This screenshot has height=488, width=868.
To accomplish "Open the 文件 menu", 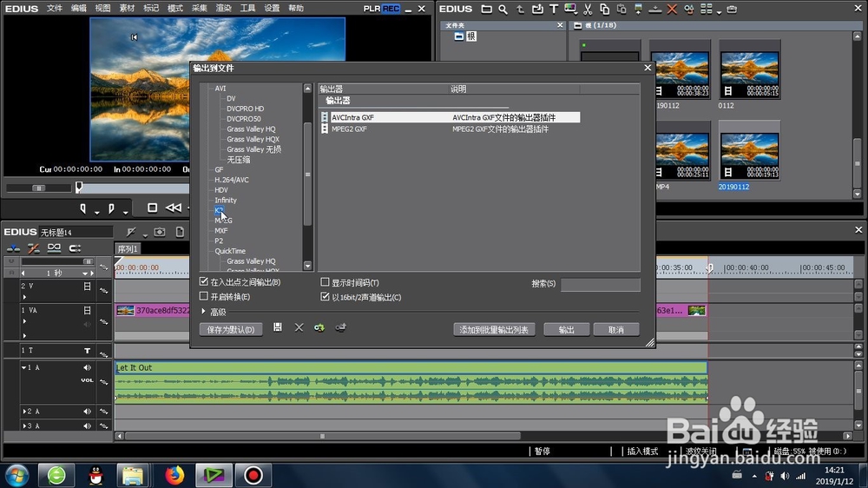I will pyautogui.click(x=54, y=9).
